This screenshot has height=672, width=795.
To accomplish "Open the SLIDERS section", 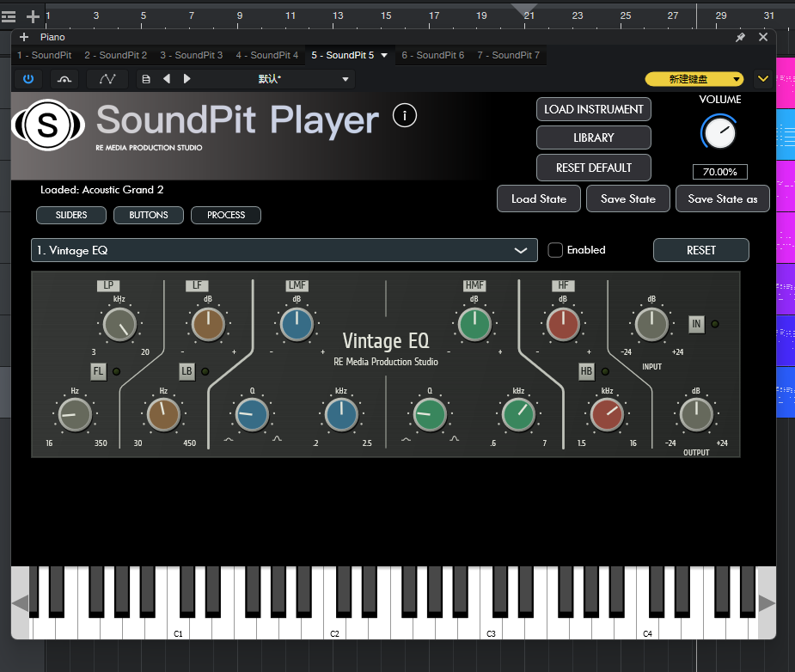I will tap(71, 215).
